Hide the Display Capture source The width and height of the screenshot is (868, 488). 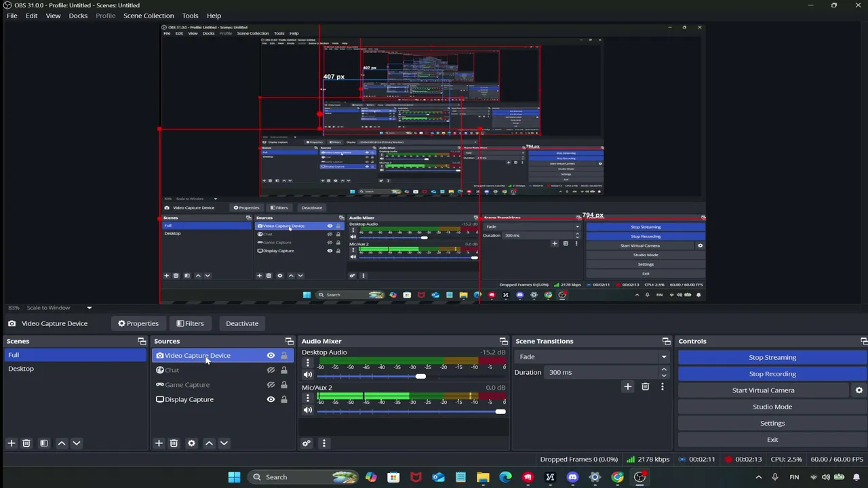pyautogui.click(x=271, y=400)
